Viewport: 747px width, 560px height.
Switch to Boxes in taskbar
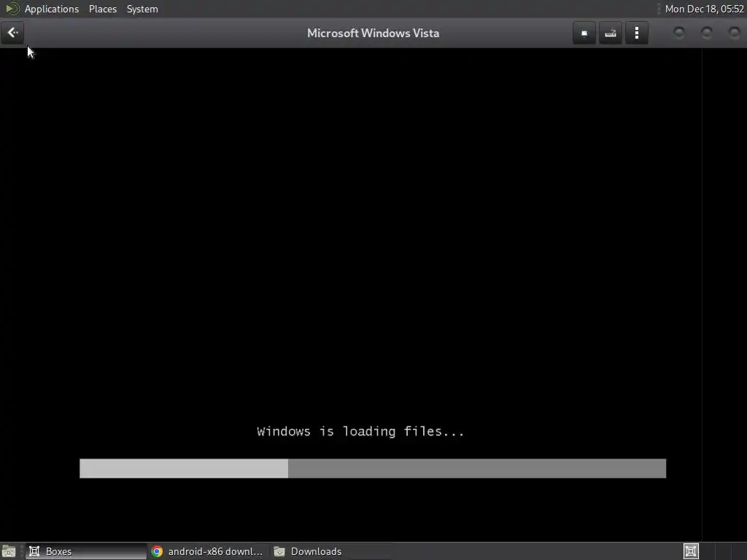pyautogui.click(x=86, y=551)
